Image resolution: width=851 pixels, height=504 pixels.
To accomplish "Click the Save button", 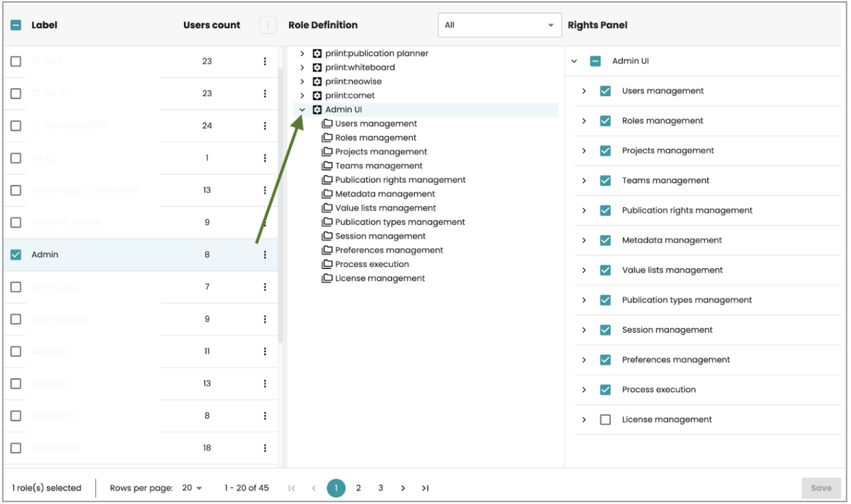I will [820, 488].
